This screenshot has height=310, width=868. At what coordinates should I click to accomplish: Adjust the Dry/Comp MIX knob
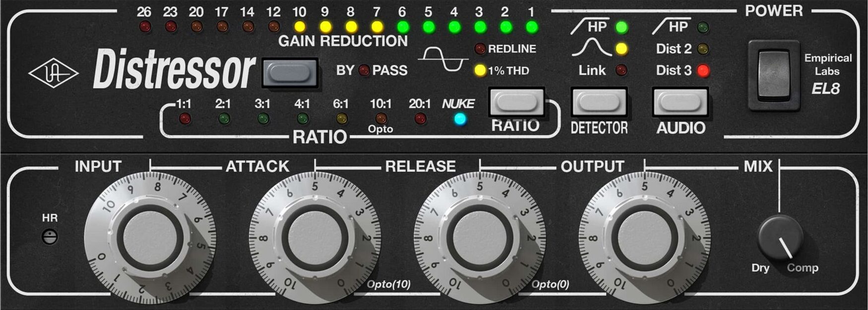[780, 237]
